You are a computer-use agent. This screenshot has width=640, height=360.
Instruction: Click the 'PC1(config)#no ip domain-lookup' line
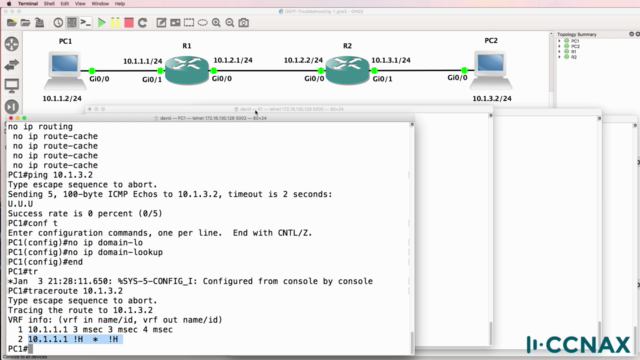[85, 252]
